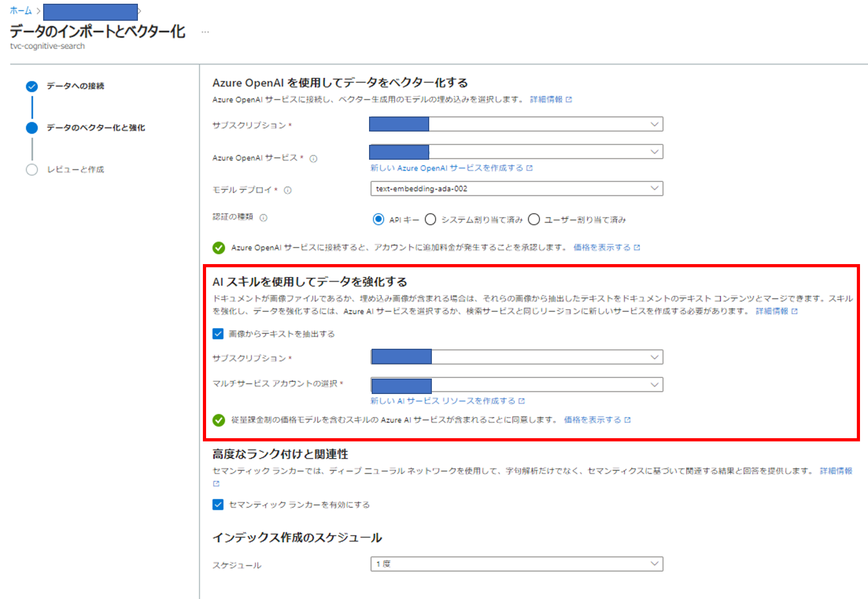Viewport: 868px width, 599px height.
Task: Select API キー radio button
Action: [378, 219]
